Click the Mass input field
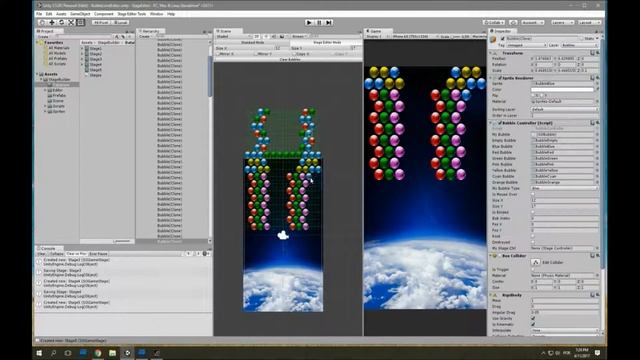This screenshot has width=640, height=360. (x=565, y=300)
